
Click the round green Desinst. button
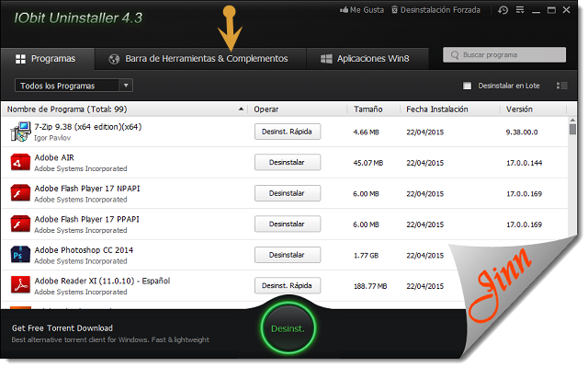click(x=288, y=328)
